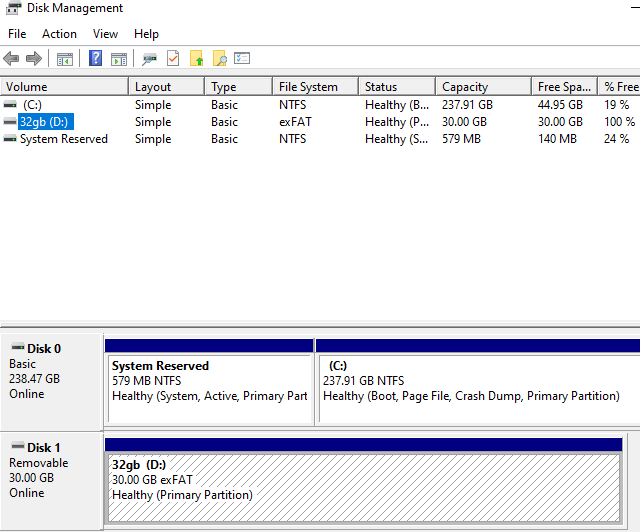The image size is (640, 532).
Task: Click the Back arrow toolbar icon
Action: point(11,58)
